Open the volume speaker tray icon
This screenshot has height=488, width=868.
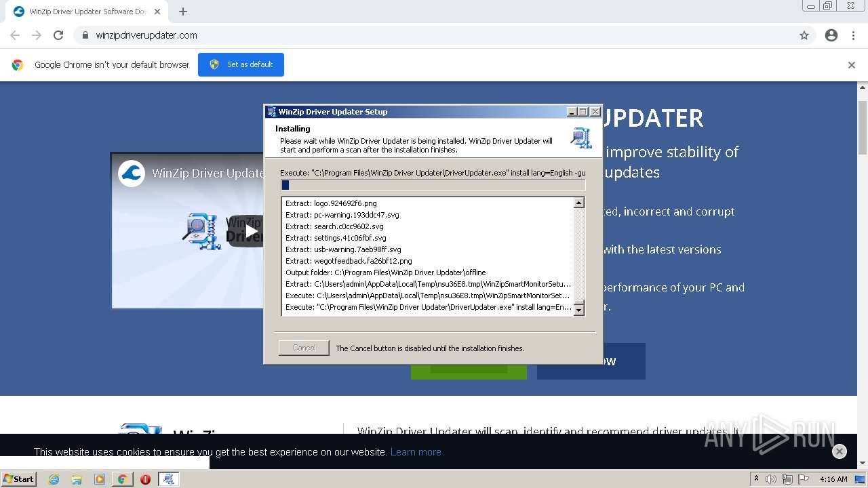coord(771,479)
